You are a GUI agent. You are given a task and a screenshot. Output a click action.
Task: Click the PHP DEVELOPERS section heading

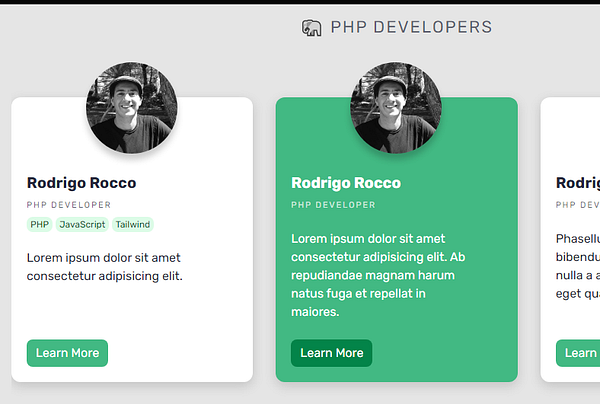coord(411,27)
